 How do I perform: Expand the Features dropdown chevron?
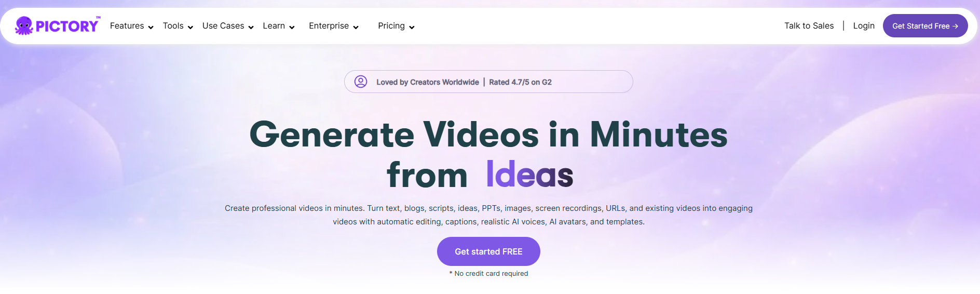click(151, 28)
